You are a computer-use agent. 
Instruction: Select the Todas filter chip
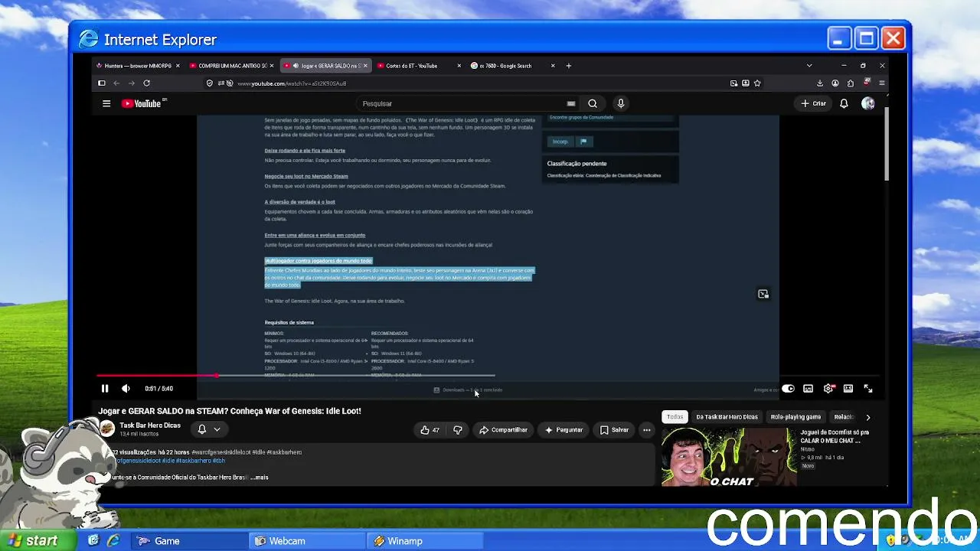(675, 417)
